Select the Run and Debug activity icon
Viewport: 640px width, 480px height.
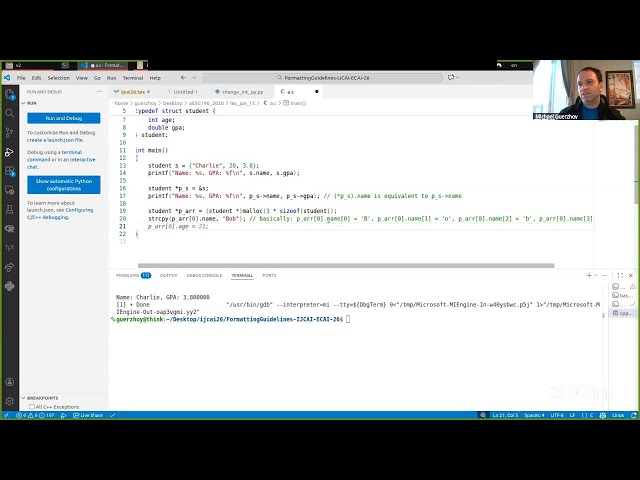9,152
